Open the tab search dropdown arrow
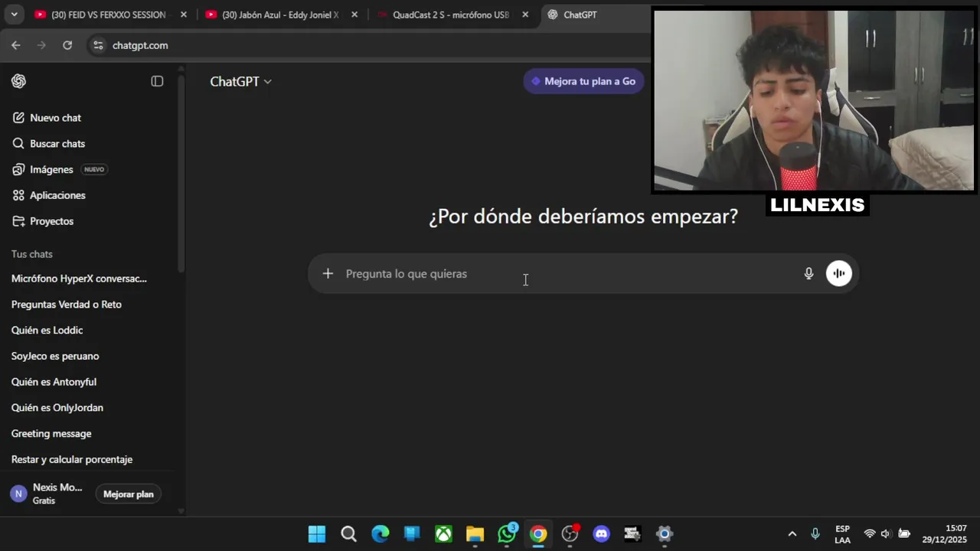The width and height of the screenshot is (980, 551). coord(14,15)
